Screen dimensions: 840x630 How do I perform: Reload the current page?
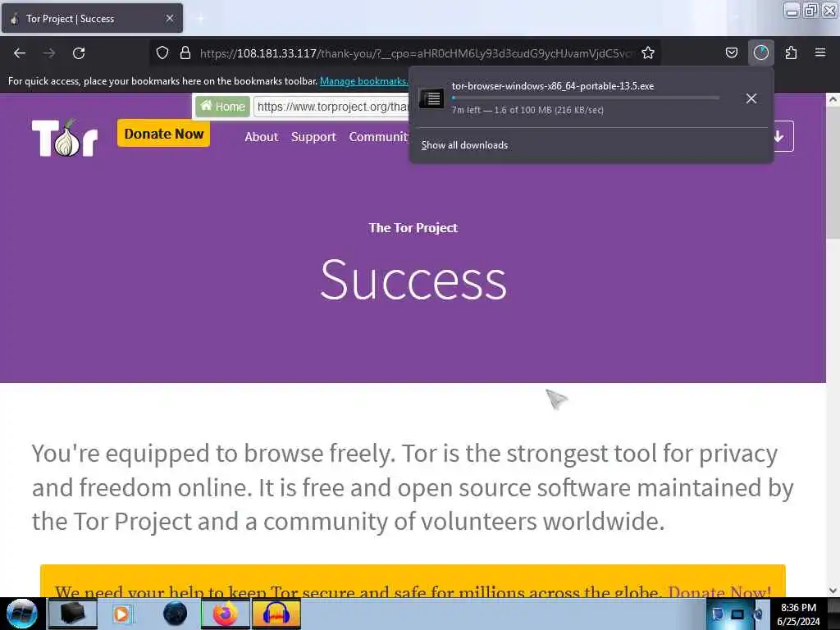[x=79, y=53]
